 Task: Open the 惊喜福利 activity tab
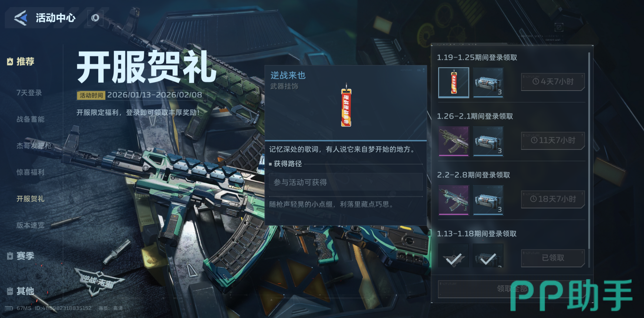coord(30,172)
